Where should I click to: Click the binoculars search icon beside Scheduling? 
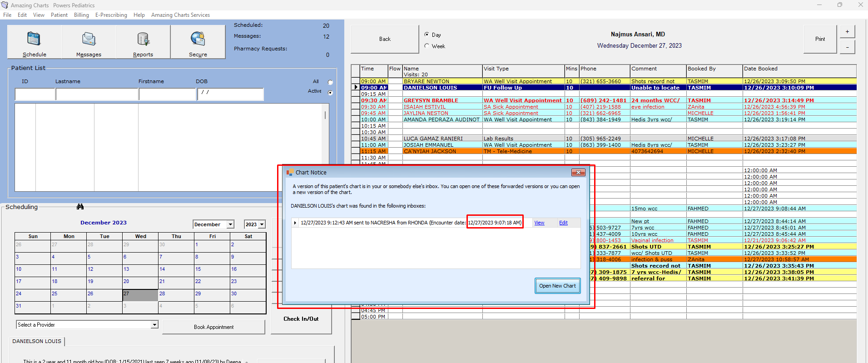point(80,207)
